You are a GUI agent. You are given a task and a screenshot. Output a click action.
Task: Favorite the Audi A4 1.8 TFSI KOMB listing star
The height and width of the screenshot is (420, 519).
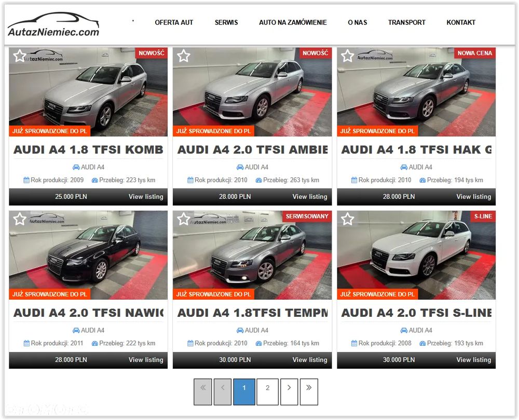(x=20, y=56)
